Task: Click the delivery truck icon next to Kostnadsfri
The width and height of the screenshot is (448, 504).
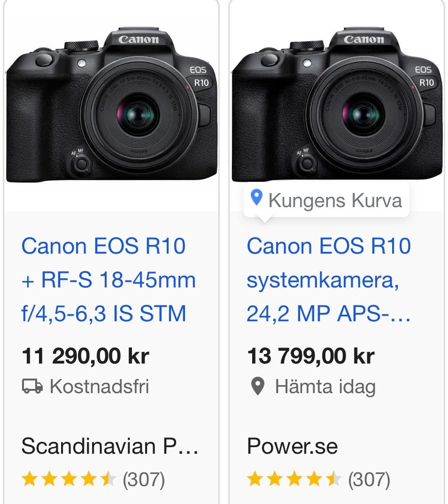Action: [32, 387]
